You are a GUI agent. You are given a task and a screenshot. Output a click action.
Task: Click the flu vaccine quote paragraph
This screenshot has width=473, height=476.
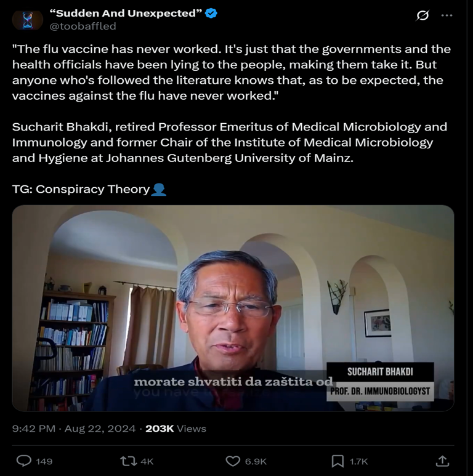pos(231,72)
